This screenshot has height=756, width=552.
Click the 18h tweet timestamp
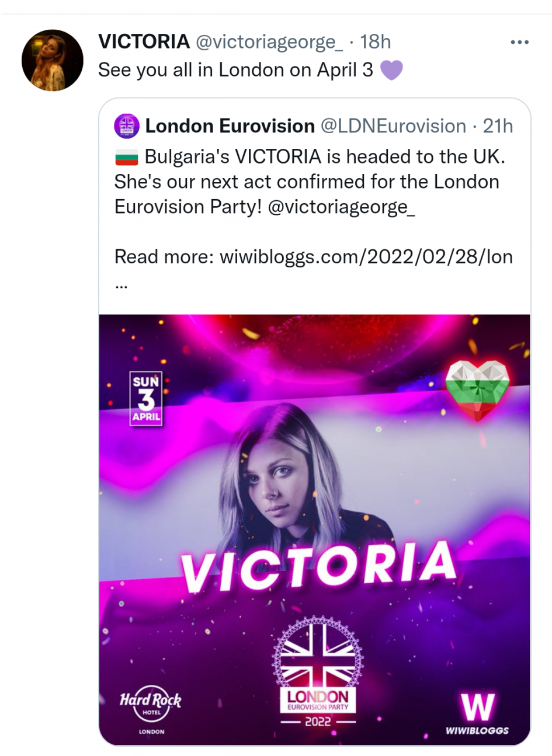[x=375, y=42]
